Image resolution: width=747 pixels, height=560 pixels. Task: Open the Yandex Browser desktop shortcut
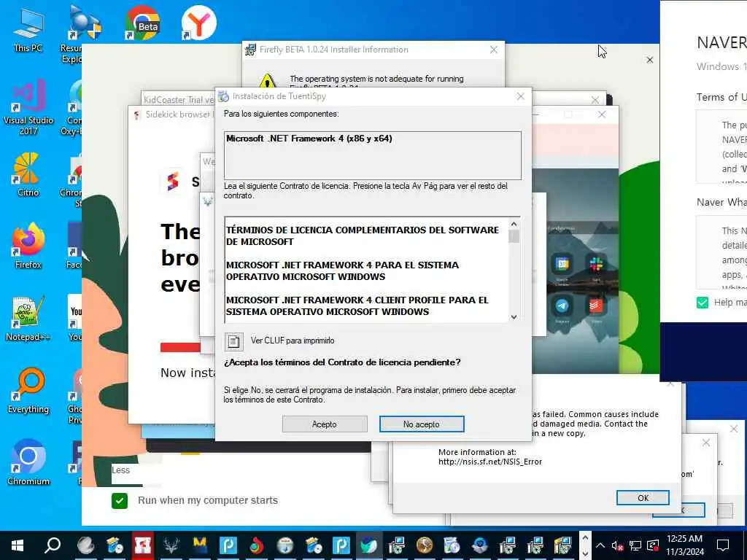(x=198, y=23)
